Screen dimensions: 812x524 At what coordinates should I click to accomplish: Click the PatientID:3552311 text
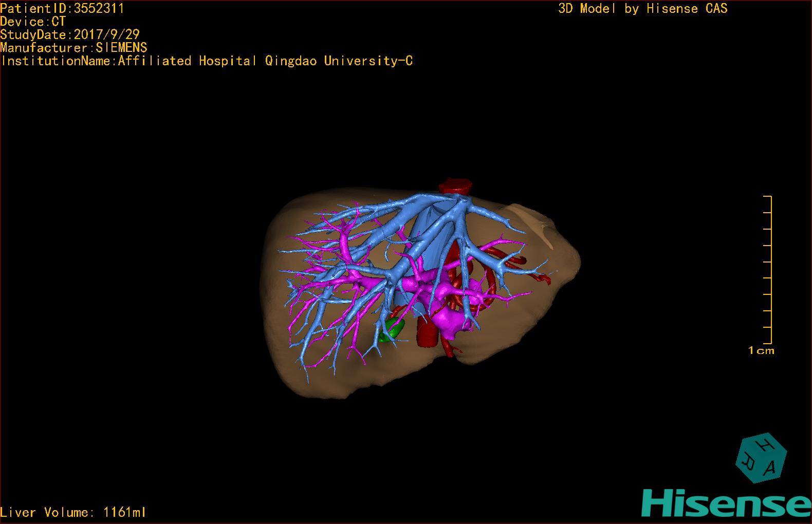(x=62, y=8)
